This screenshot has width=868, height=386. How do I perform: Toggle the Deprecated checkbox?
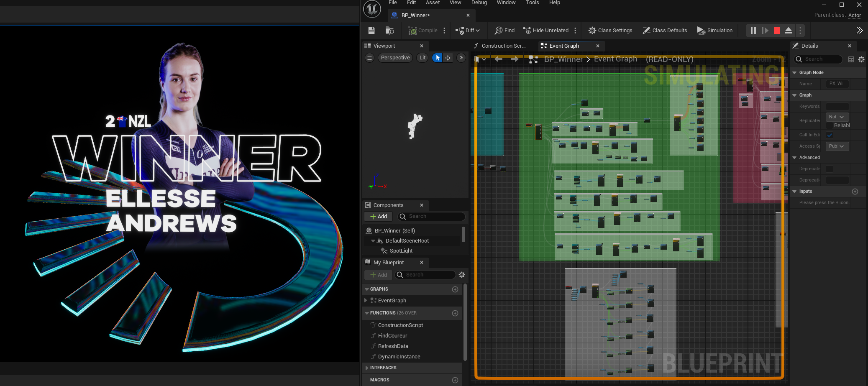click(830, 169)
